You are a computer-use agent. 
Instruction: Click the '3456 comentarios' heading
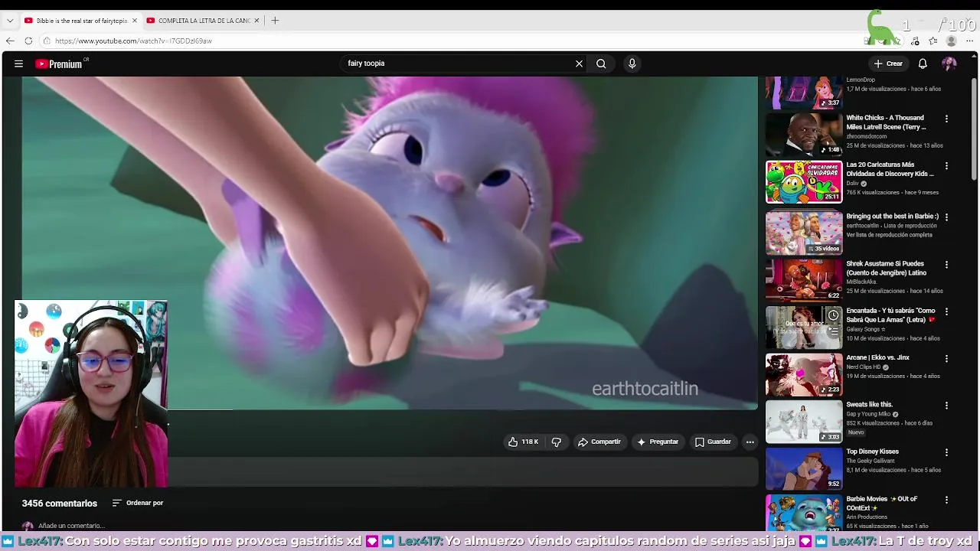click(60, 504)
